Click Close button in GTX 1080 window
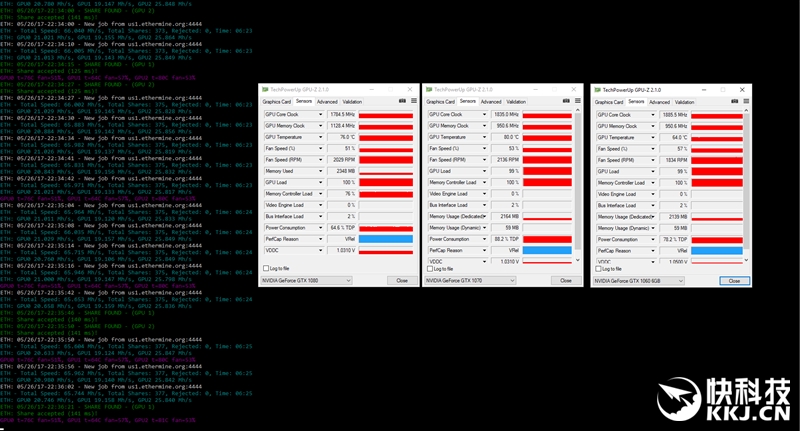This screenshot has height=431, width=800. point(402,281)
